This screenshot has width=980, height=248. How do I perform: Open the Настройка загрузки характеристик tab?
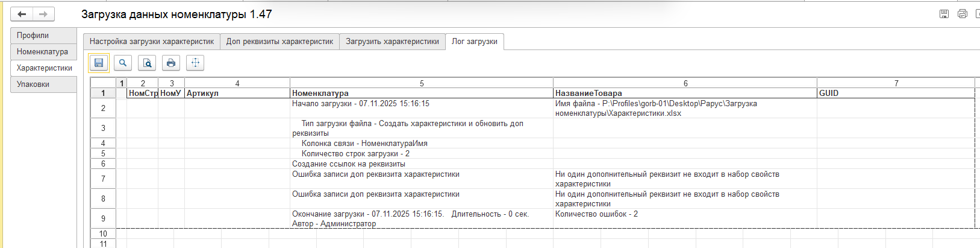click(152, 42)
